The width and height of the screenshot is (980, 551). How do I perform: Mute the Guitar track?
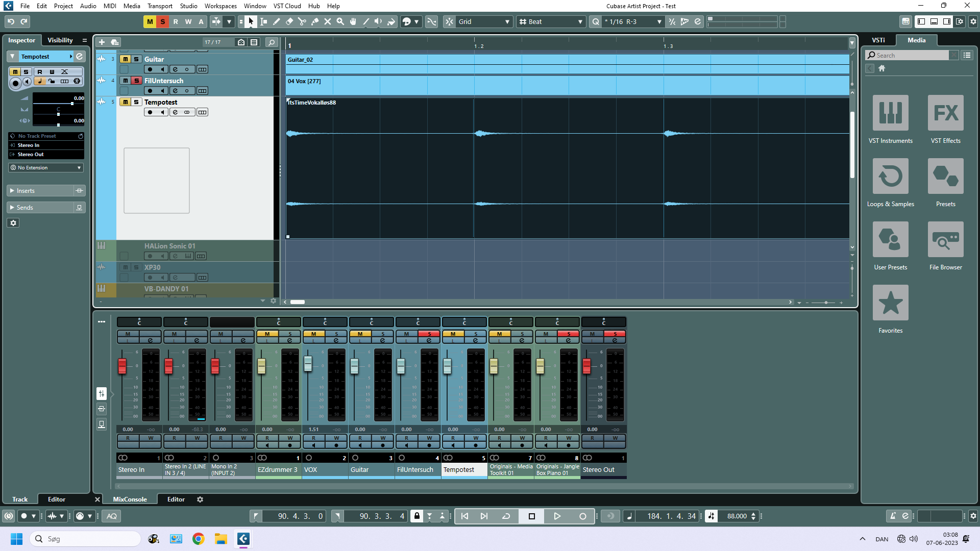tap(125, 59)
